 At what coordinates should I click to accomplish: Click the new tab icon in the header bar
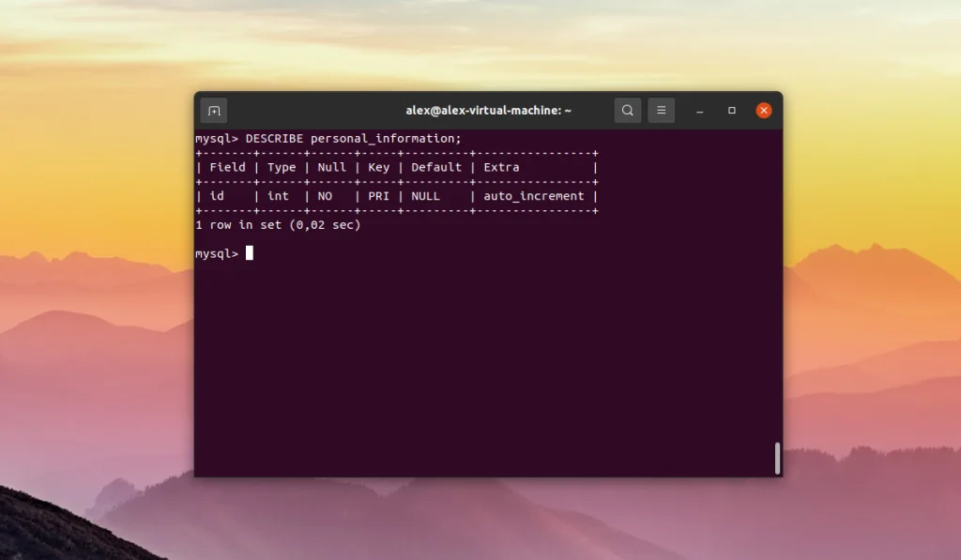click(213, 110)
